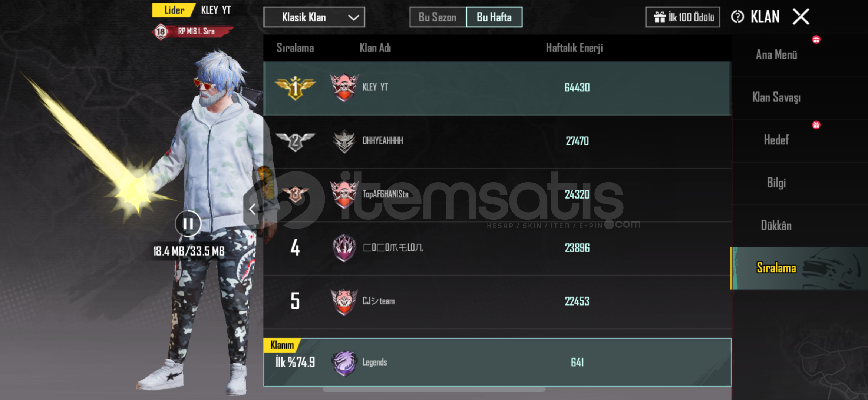Open the Klasik Klan dropdown
The width and height of the screenshot is (868, 400).
[x=314, y=17]
